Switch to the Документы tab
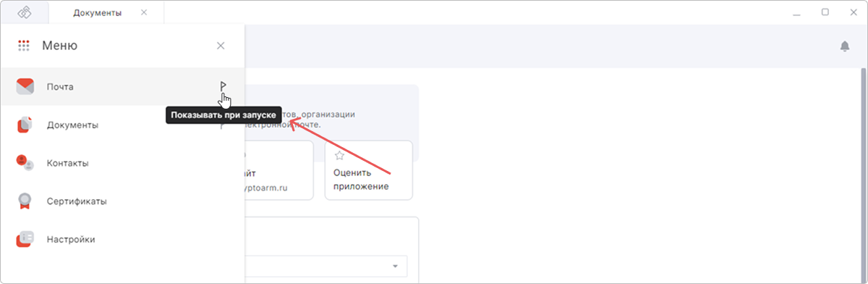 (98, 13)
